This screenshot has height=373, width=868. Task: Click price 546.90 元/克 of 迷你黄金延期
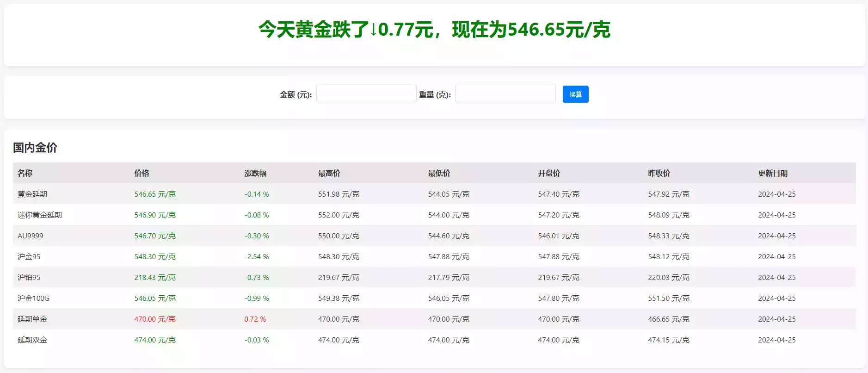155,215
